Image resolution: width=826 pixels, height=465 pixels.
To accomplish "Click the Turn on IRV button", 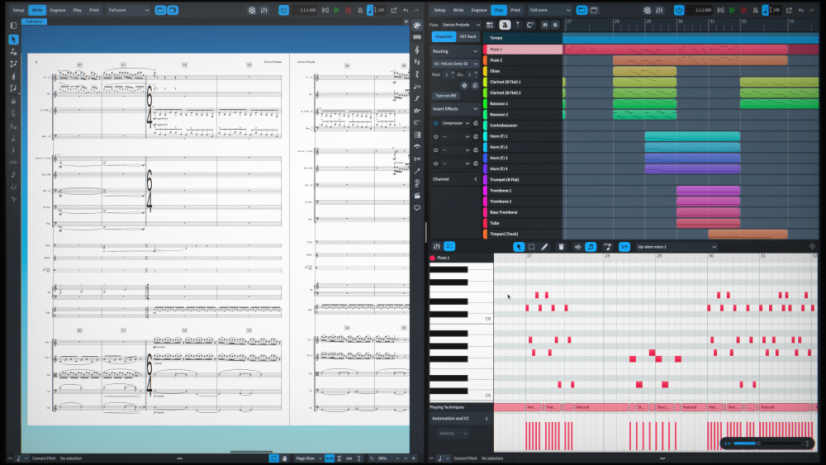I will tap(446, 95).
